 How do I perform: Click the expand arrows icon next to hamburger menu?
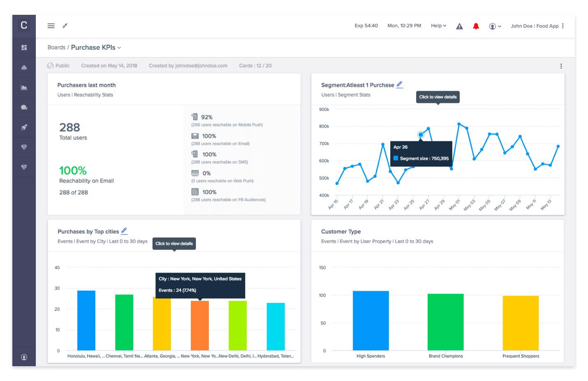click(64, 26)
